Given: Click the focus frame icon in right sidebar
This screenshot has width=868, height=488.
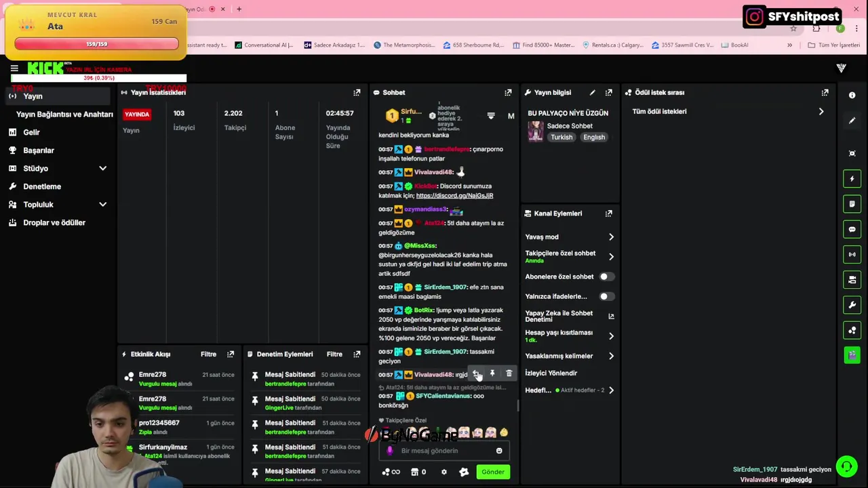Looking at the screenshot, I should pos(852,154).
